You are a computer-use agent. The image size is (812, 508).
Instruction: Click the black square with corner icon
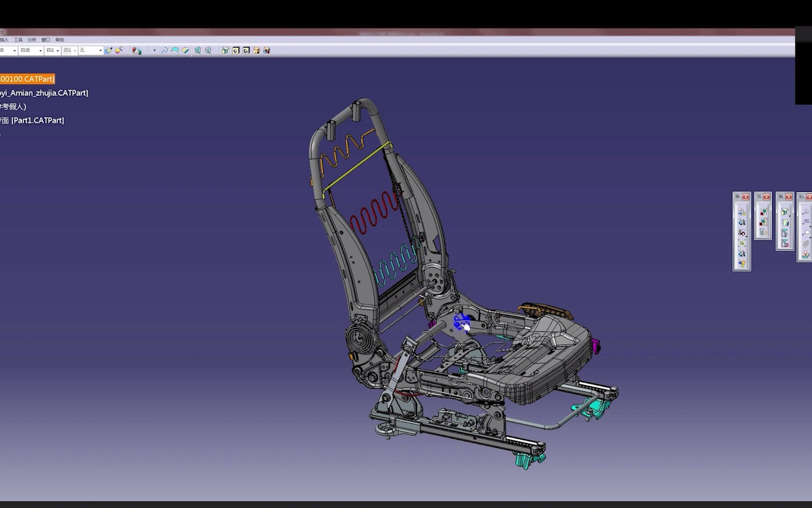pos(246,50)
